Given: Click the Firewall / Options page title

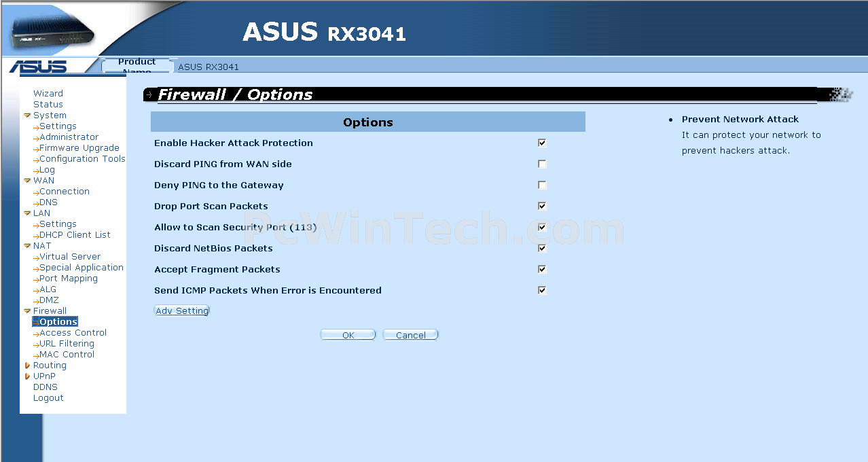Looking at the screenshot, I should [235, 94].
